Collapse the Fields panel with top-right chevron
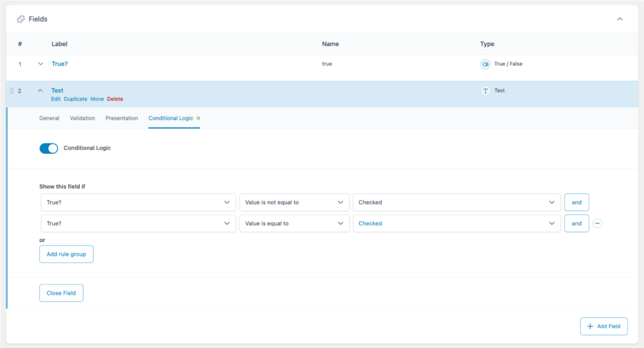 coord(619,19)
